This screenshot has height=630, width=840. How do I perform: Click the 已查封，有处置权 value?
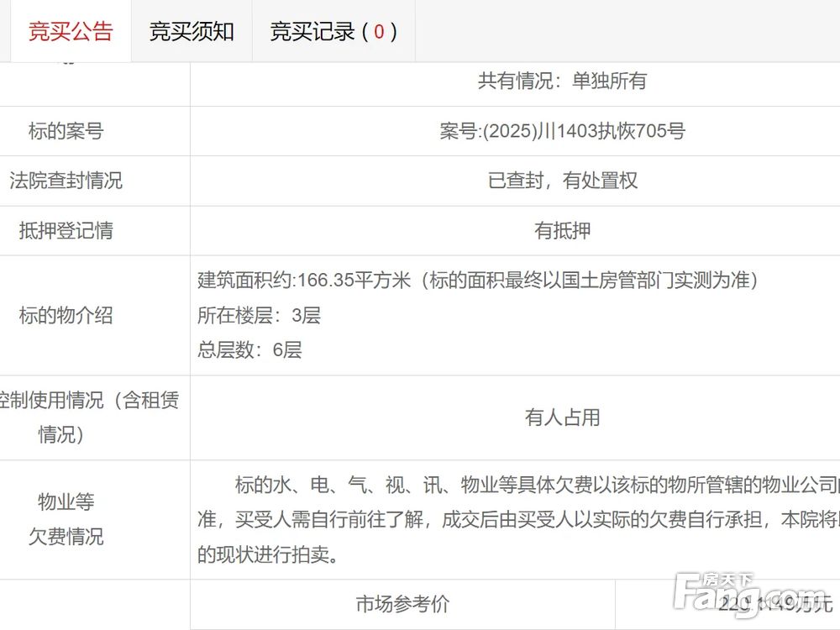tap(562, 181)
